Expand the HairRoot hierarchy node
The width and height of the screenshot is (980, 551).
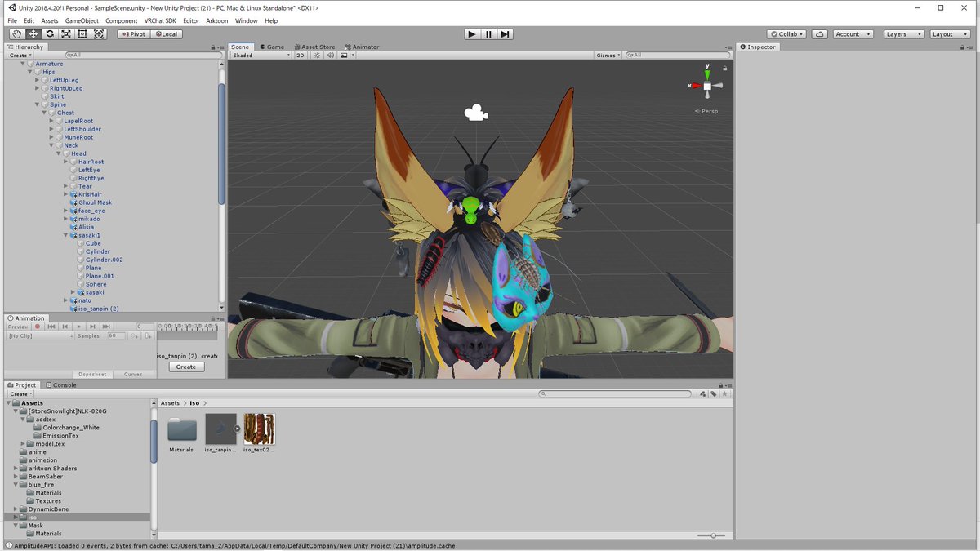click(66, 162)
